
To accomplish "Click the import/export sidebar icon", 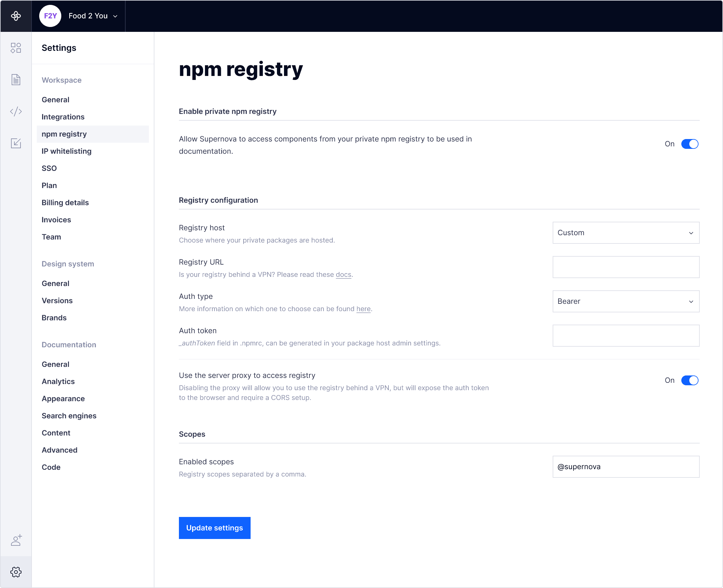I will (16, 143).
